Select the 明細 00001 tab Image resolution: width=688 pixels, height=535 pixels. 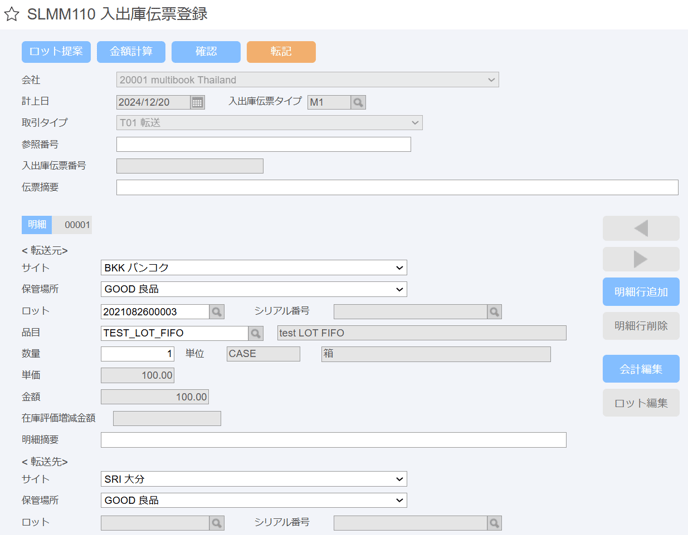click(57, 225)
